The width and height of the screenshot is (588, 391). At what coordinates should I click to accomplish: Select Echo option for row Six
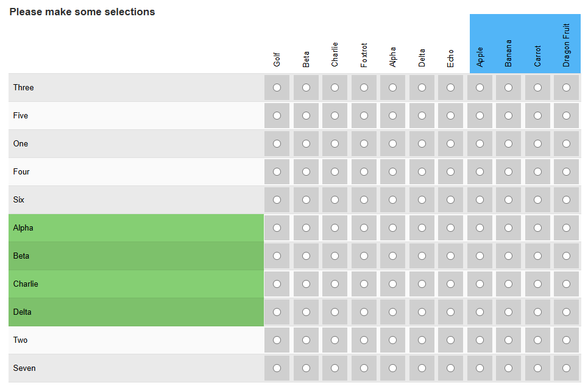click(451, 200)
